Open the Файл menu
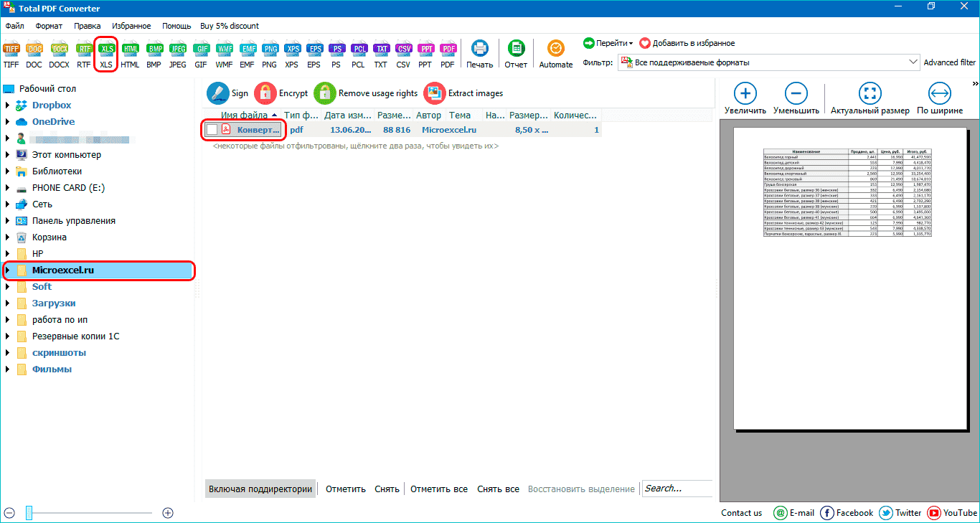 point(14,26)
